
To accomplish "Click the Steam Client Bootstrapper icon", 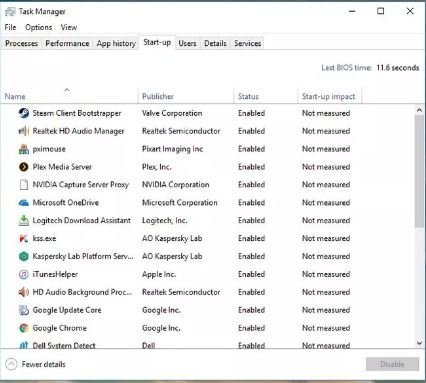I will click(24, 113).
